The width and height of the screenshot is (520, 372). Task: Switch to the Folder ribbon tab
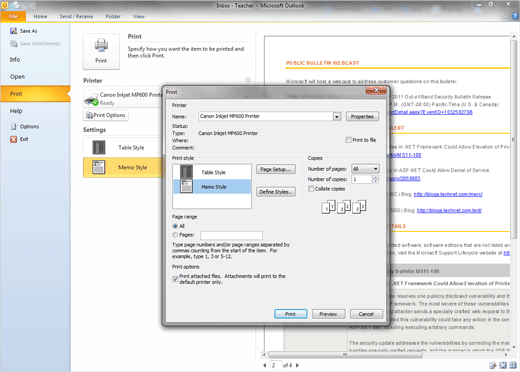(x=113, y=16)
